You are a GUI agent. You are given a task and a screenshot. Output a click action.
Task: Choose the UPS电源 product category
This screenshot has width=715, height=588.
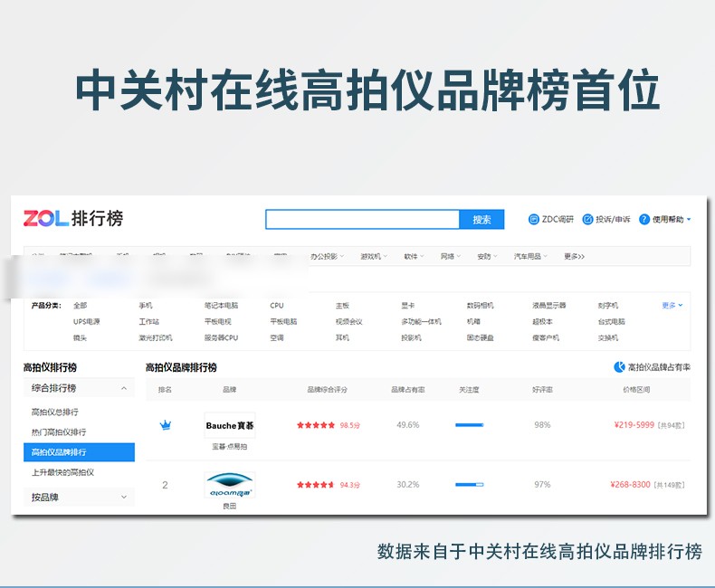(87, 321)
